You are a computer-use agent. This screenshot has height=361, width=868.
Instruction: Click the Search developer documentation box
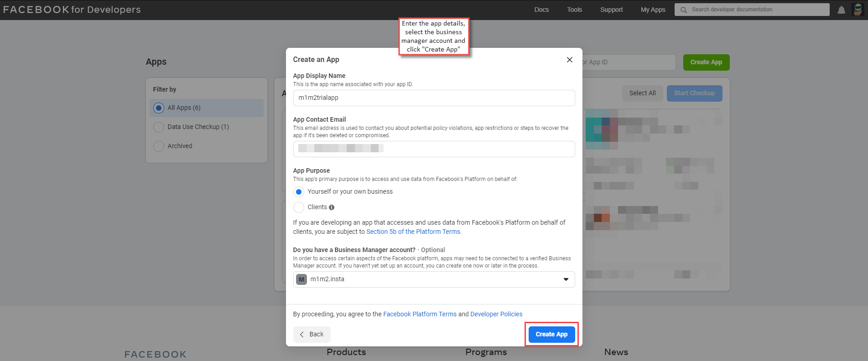[x=752, y=10]
